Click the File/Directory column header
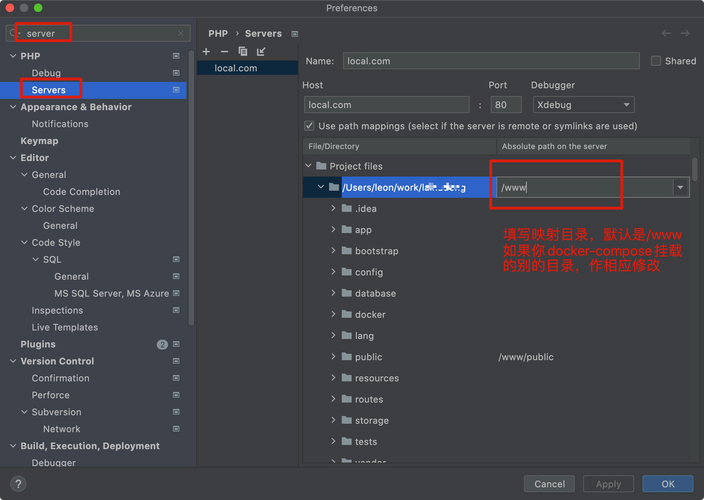This screenshot has height=500, width=704. coord(400,146)
